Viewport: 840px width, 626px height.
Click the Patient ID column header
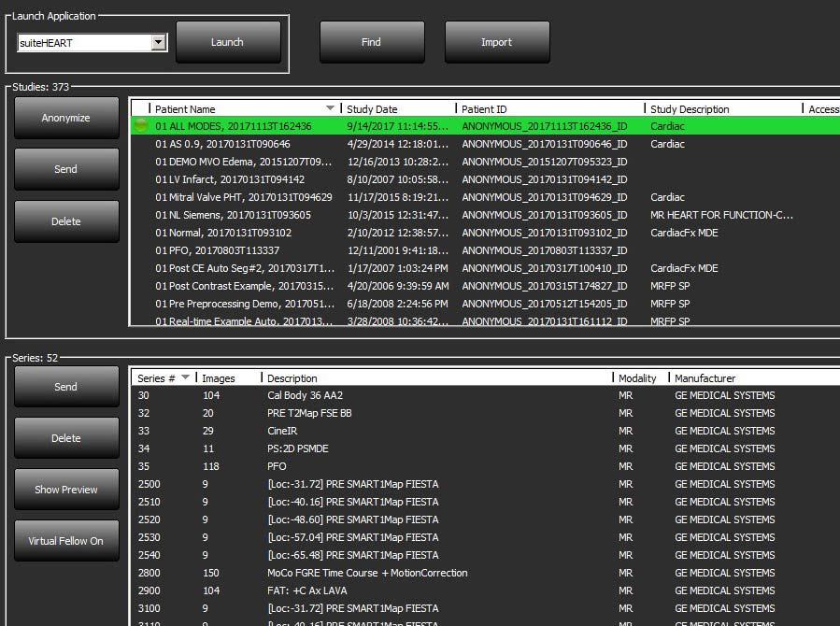[550, 108]
